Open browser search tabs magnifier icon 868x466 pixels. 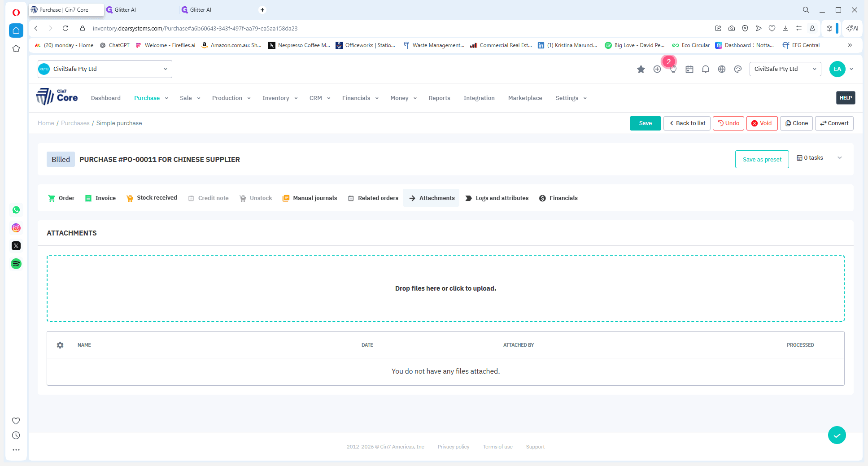click(806, 10)
